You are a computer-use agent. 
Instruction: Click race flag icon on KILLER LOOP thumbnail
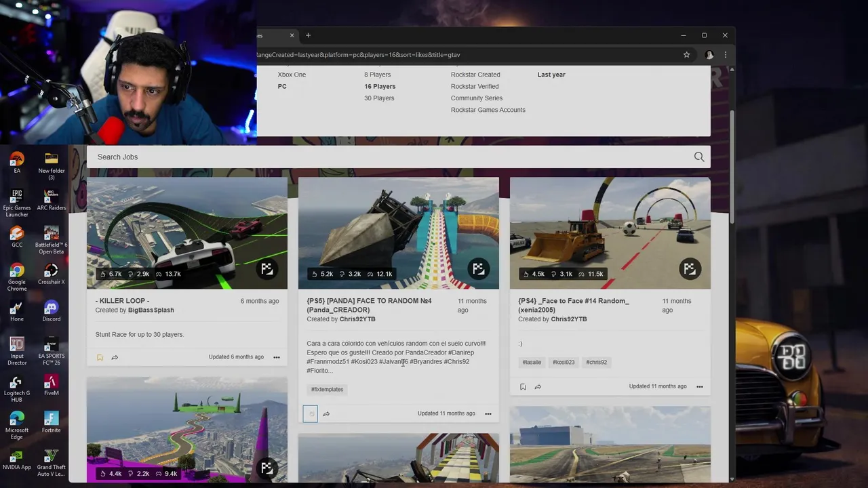coord(267,269)
